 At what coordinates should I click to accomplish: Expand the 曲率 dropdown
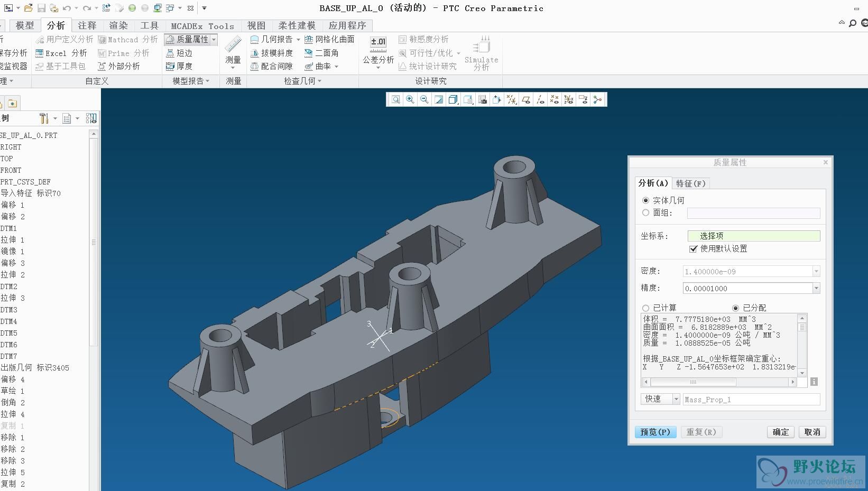336,67
